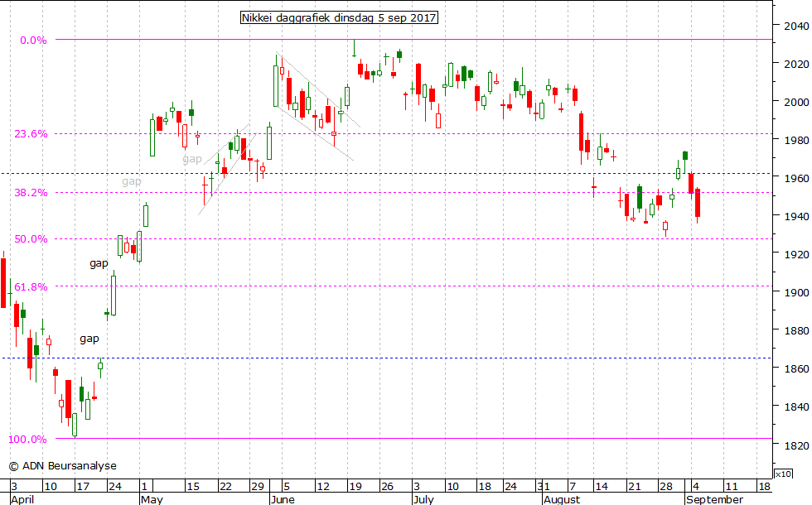Click the date label 1 above May

[x=144, y=487]
